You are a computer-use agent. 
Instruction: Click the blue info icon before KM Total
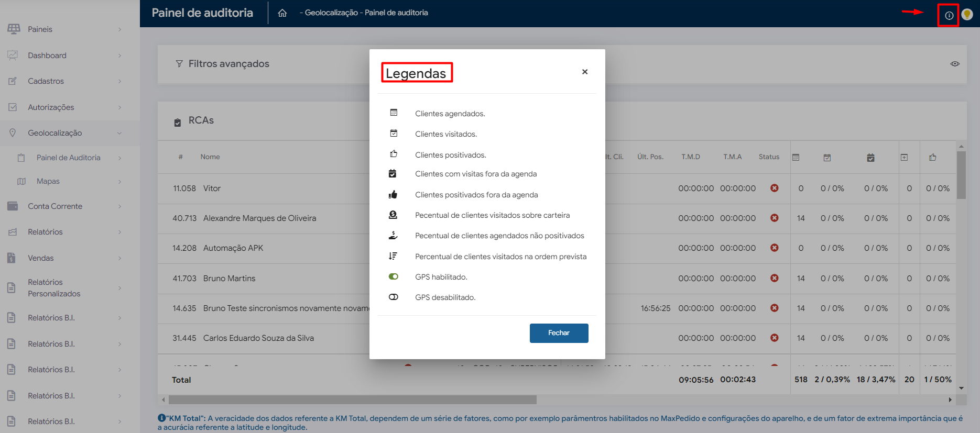[162, 418]
